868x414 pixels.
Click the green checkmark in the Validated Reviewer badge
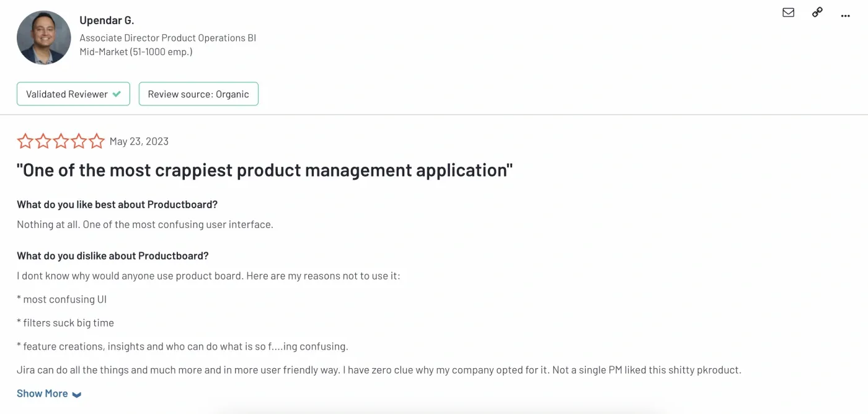116,94
